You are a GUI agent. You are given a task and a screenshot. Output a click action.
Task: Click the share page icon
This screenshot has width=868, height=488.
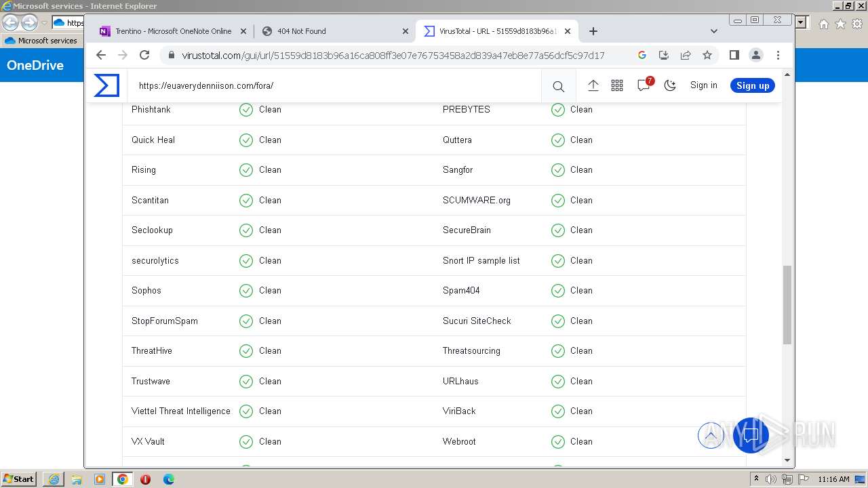(686, 56)
